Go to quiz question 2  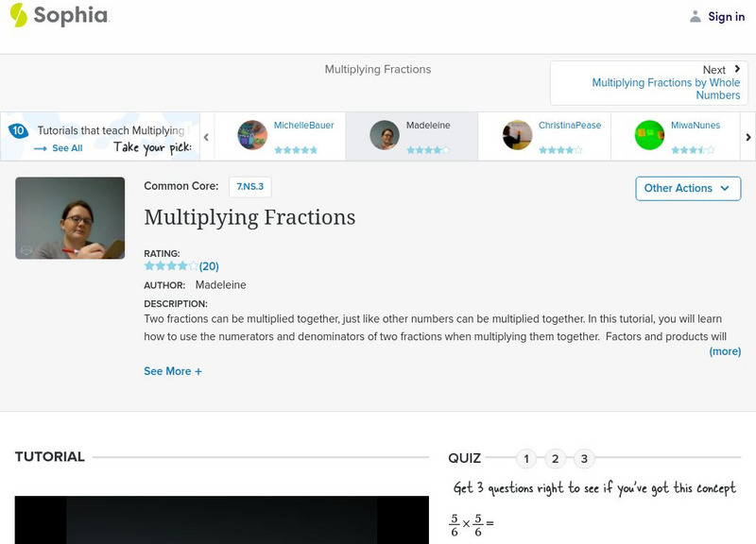pos(556,459)
